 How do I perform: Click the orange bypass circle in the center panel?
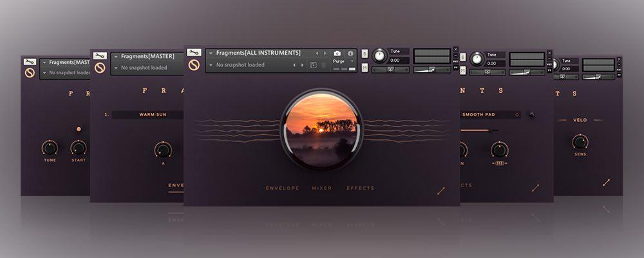194,65
